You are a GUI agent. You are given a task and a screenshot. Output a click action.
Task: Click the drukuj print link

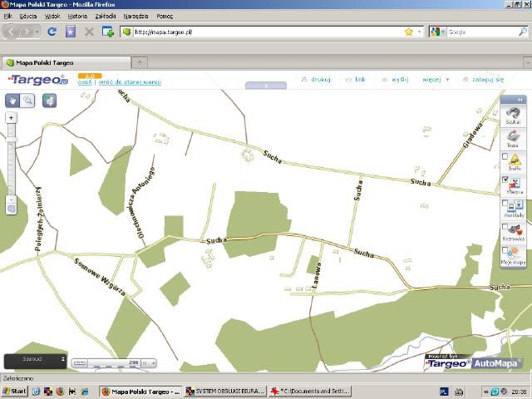pyautogui.click(x=317, y=80)
